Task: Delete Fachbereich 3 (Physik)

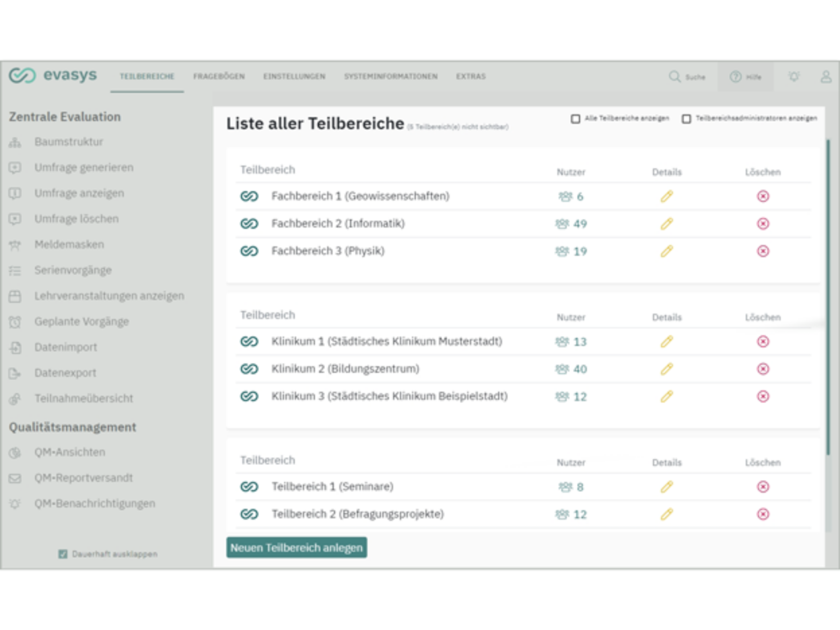Action: click(x=763, y=251)
